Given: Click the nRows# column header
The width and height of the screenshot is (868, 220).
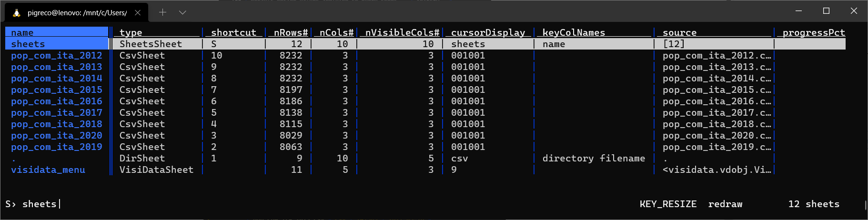Looking at the screenshot, I should tap(290, 33).
